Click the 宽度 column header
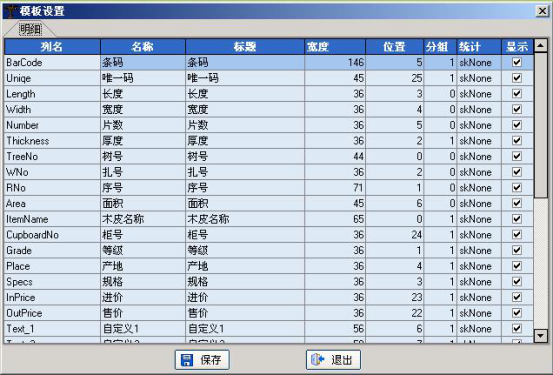Screen dimensions: 553x375 click(x=335, y=47)
